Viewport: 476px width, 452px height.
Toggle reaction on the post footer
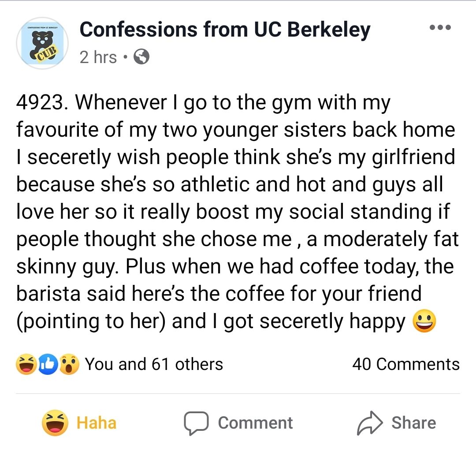coord(75,422)
